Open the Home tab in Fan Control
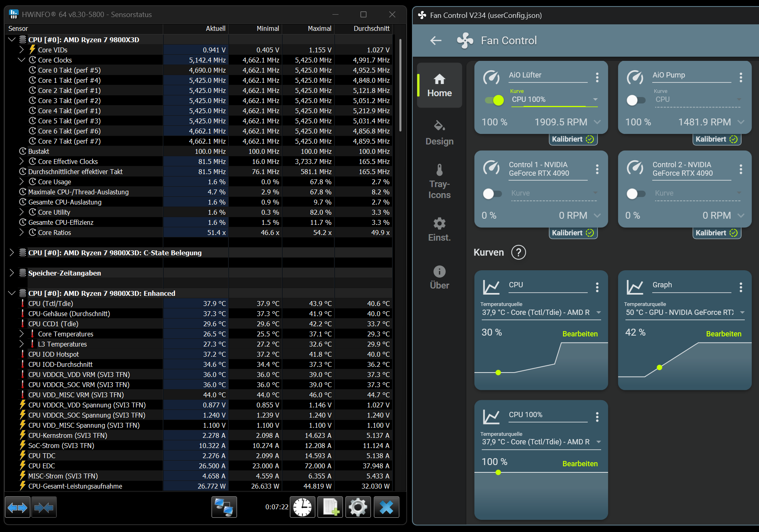 tap(440, 85)
